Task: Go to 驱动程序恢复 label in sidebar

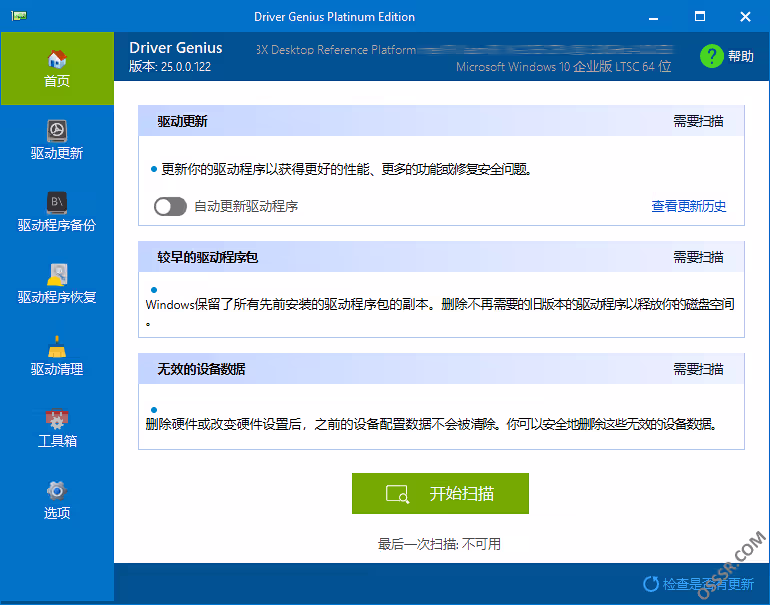Action: tap(57, 297)
